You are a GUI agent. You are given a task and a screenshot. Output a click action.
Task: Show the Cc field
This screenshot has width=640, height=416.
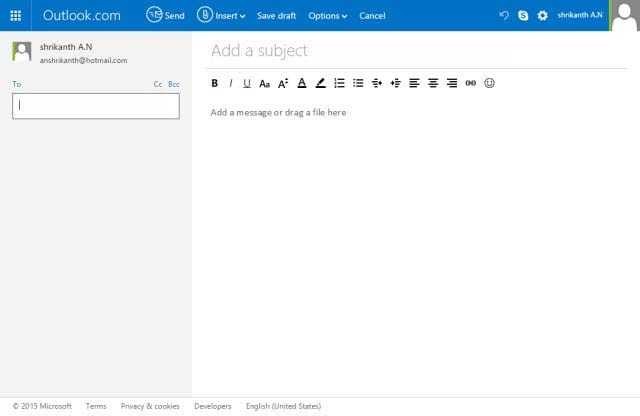[x=158, y=84]
